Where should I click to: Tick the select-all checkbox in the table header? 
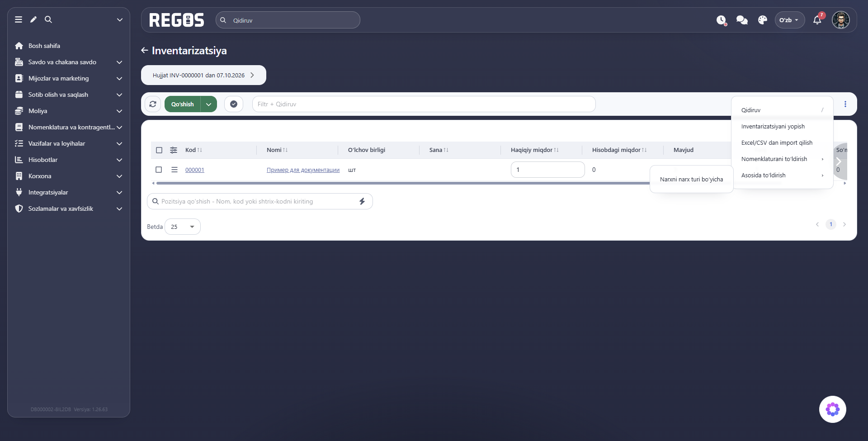(x=159, y=150)
